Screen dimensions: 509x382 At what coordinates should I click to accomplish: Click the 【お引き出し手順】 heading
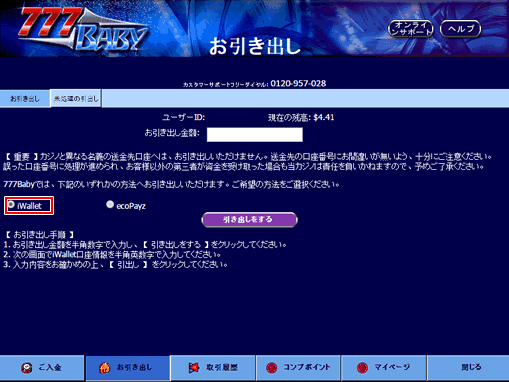[39, 235]
